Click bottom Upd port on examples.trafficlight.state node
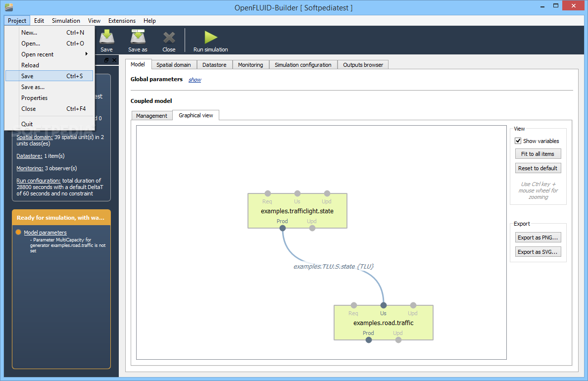 click(312, 228)
